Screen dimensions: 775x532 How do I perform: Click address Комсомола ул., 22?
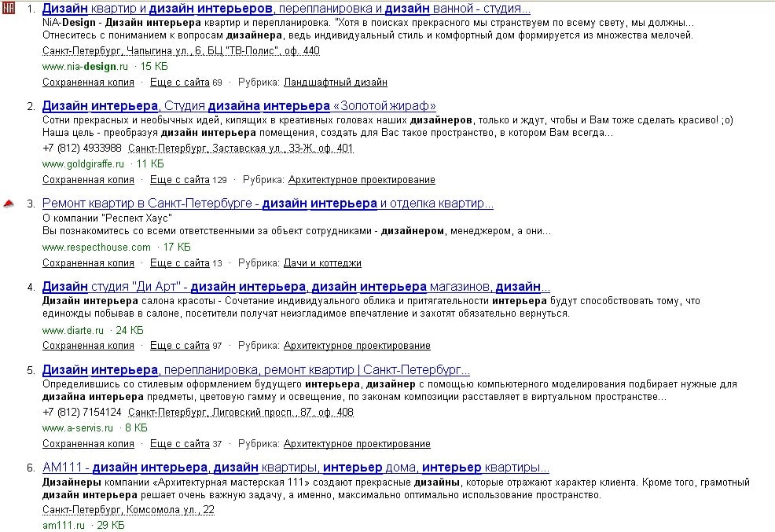128,509
